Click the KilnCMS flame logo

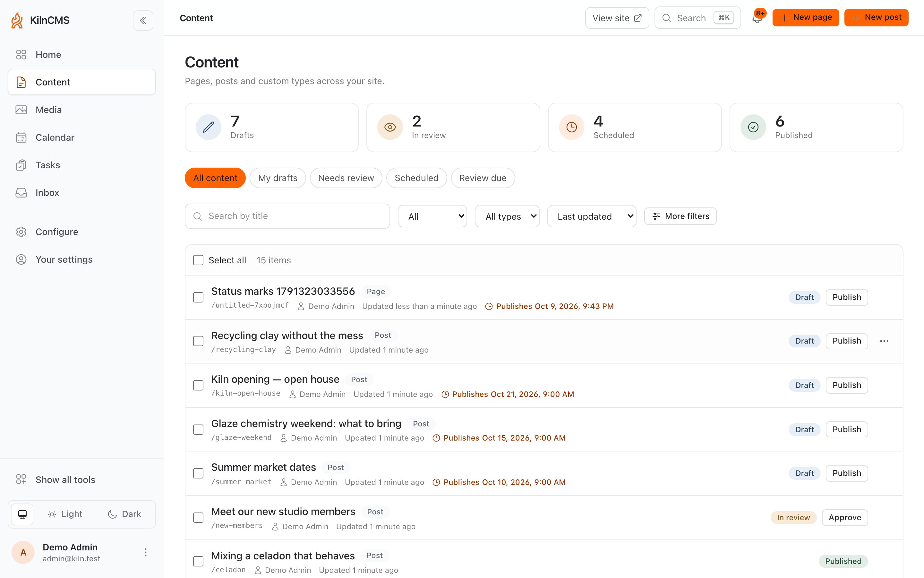click(17, 20)
